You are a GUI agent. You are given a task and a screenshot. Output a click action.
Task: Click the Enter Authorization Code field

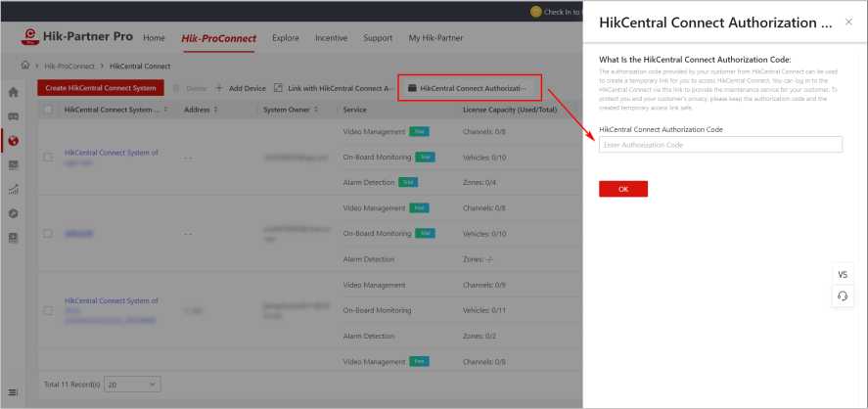click(x=720, y=145)
